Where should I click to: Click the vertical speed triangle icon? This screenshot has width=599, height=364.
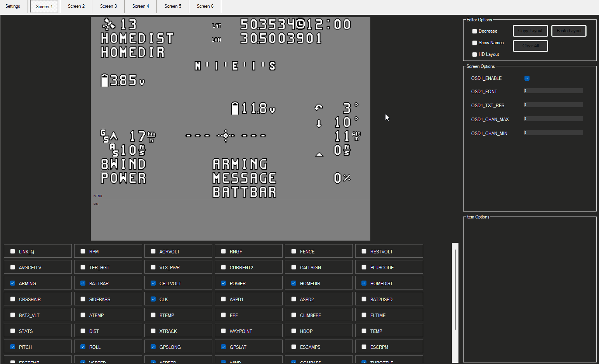click(x=319, y=154)
